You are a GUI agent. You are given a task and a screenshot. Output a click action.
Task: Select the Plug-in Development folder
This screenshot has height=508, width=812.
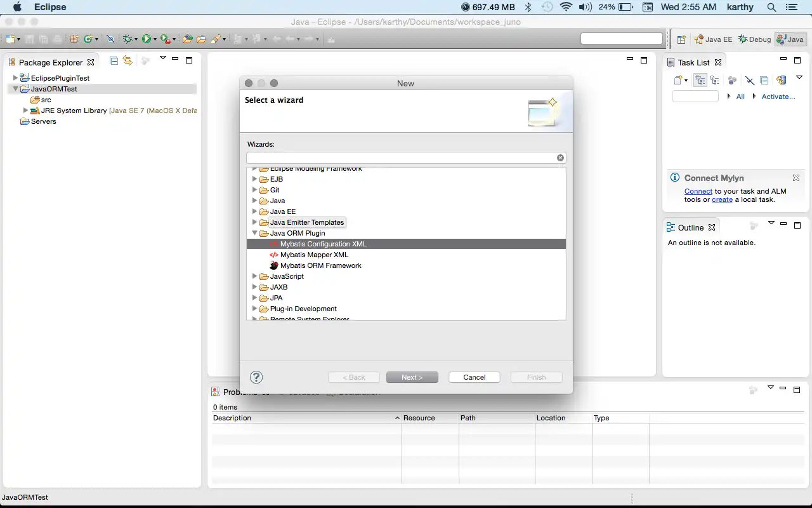[298, 309]
